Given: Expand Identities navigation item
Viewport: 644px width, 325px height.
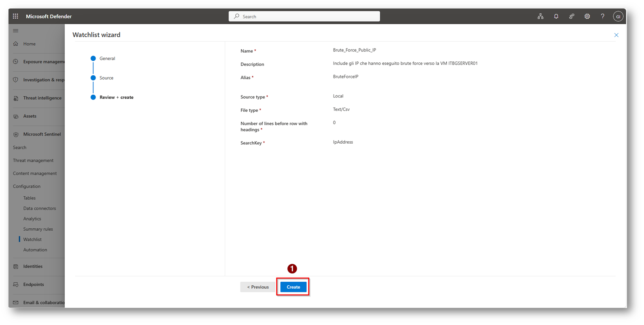Looking at the screenshot, I should coord(33,266).
